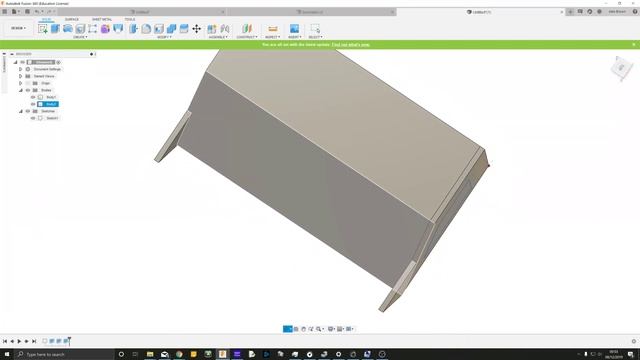Select the Combine tool in Modify
Screen dimensions: 640x360
[x=171, y=29]
